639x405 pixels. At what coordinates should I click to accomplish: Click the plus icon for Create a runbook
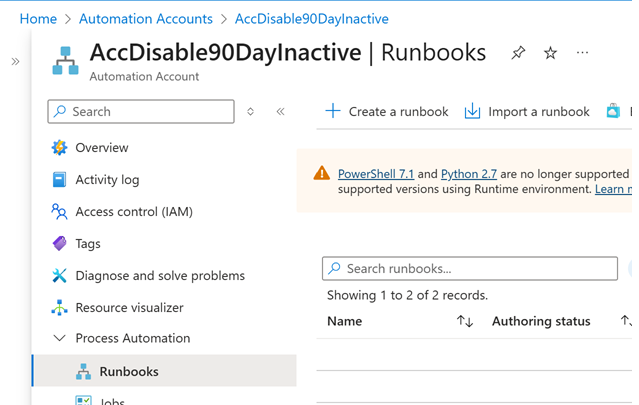(333, 111)
